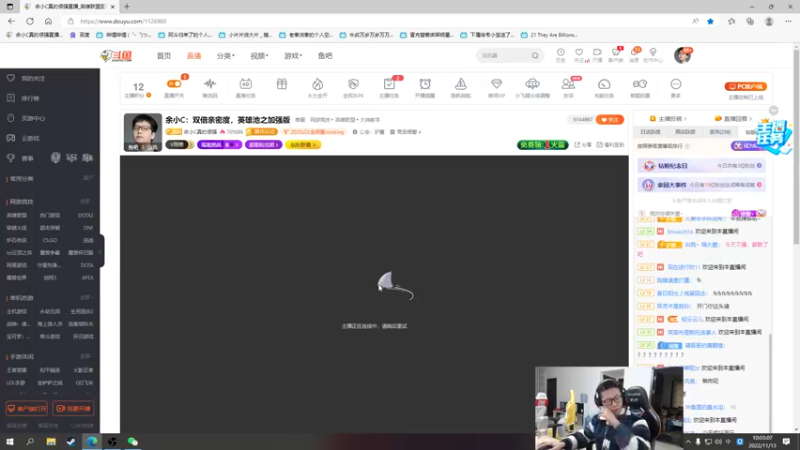Open the piggy bank coin icon

coord(640,84)
